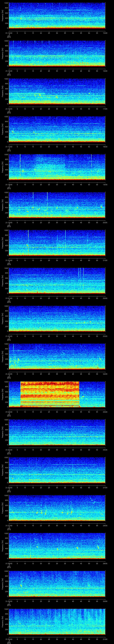Click the 21:29:00 time label
Screen dimensions: 114x644
click(9, 601)
